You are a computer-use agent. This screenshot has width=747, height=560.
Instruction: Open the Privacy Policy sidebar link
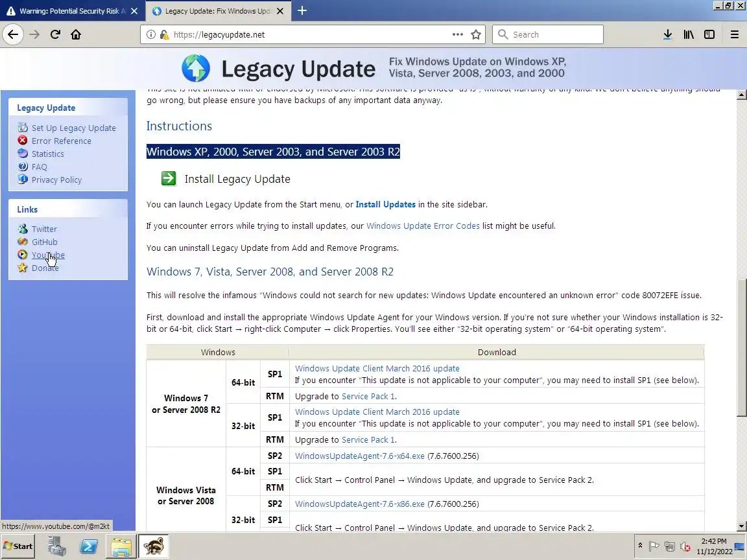coord(56,180)
